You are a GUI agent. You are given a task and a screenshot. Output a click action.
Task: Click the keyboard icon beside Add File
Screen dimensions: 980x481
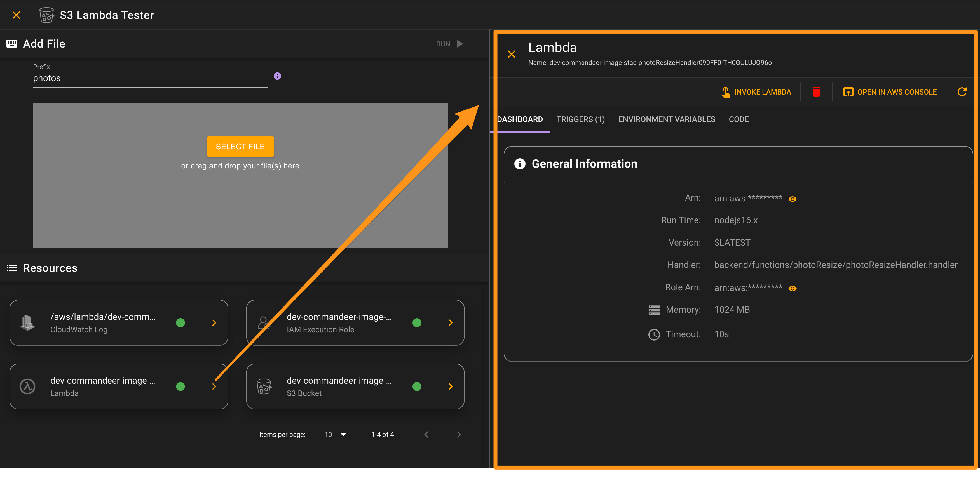(12, 44)
